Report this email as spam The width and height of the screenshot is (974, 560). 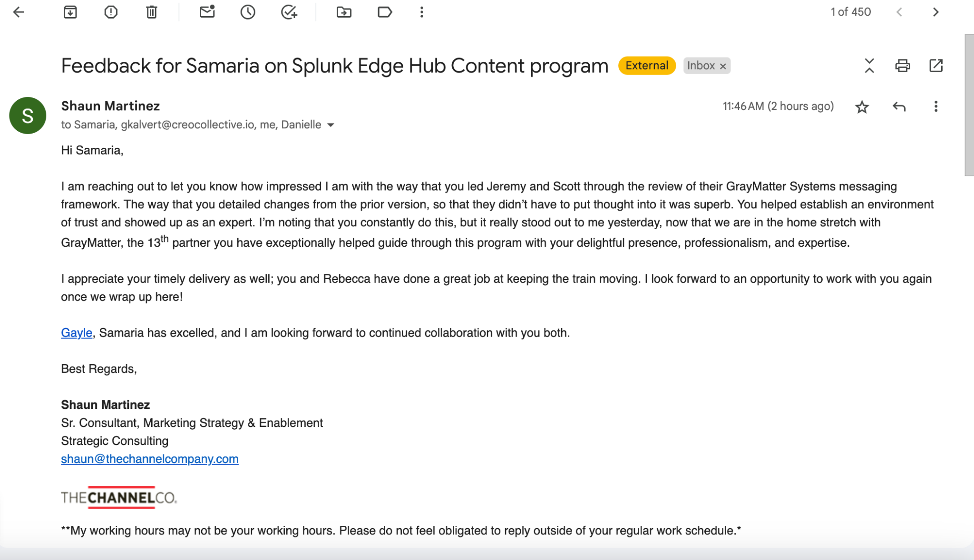pyautogui.click(x=111, y=12)
